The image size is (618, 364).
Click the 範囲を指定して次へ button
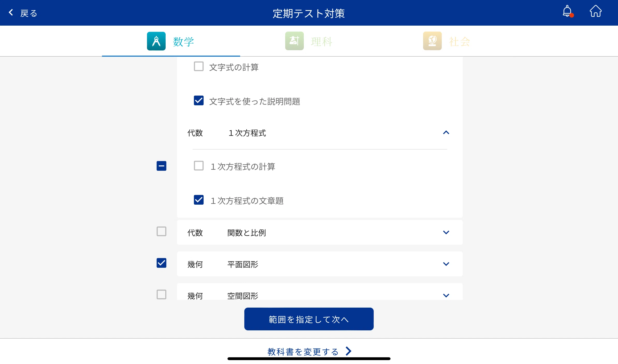pos(309,319)
